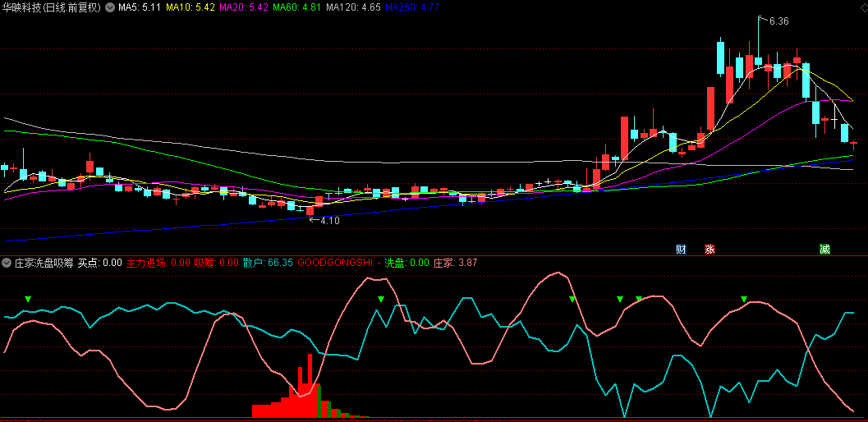Click the 庄家洗盘吸筹 indicator name
Screen dimensions: 868x422
[x=44, y=263]
